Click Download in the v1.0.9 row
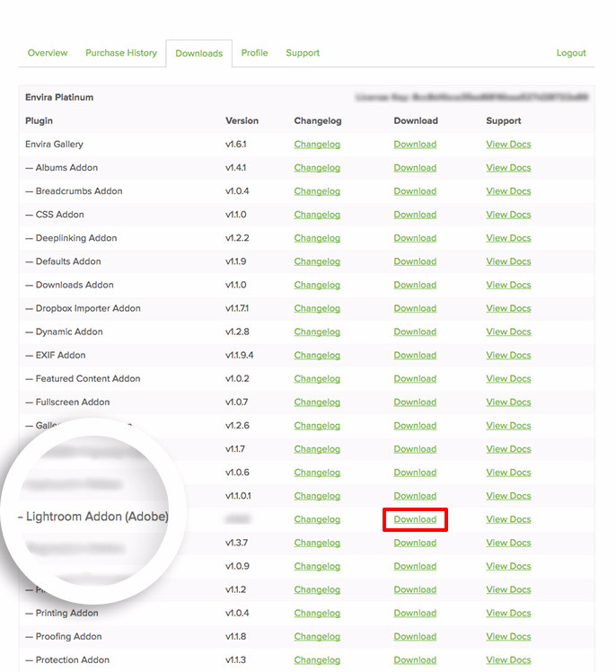The width and height of the screenshot is (616, 672). click(x=415, y=566)
